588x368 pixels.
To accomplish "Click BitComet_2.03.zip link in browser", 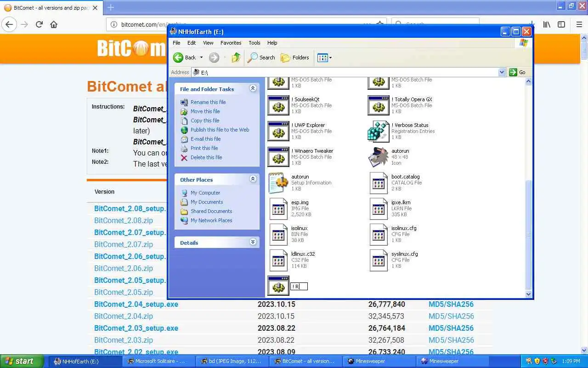I will (x=124, y=340).
